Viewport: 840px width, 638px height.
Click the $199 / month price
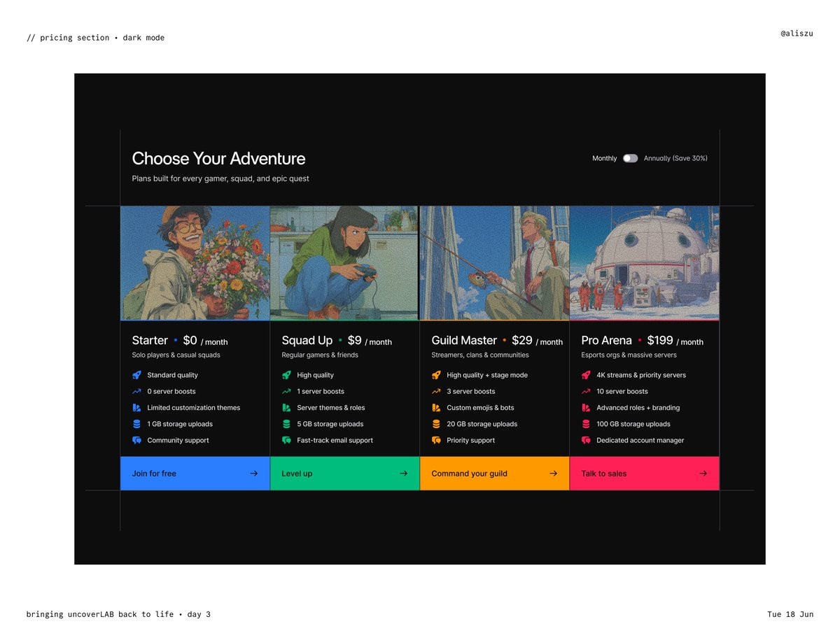tap(675, 341)
